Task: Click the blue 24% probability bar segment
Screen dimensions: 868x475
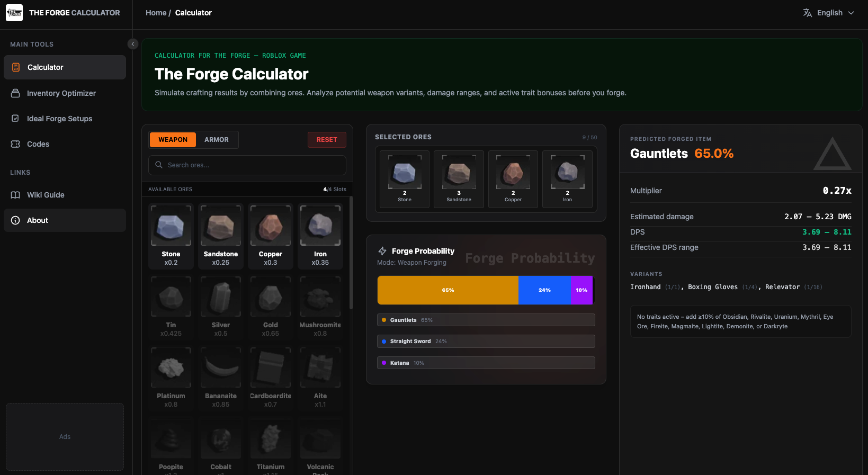Action: pos(544,290)
